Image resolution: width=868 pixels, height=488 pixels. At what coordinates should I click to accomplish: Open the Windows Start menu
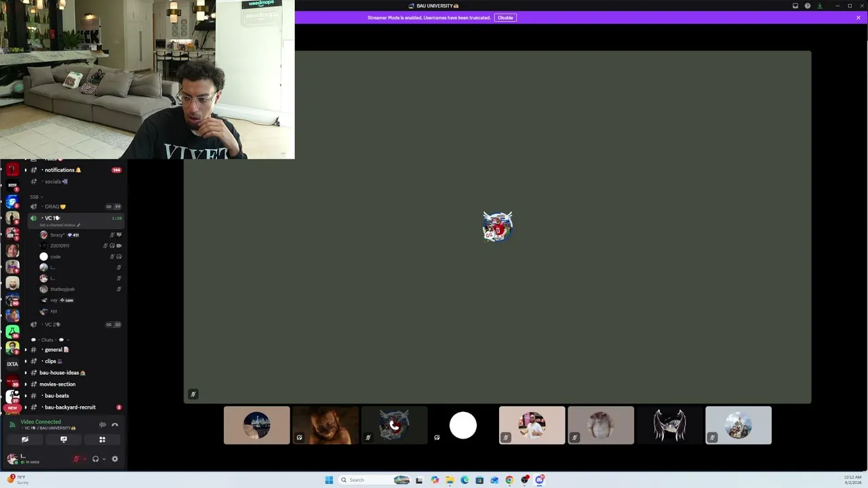(x=329, y=480)
